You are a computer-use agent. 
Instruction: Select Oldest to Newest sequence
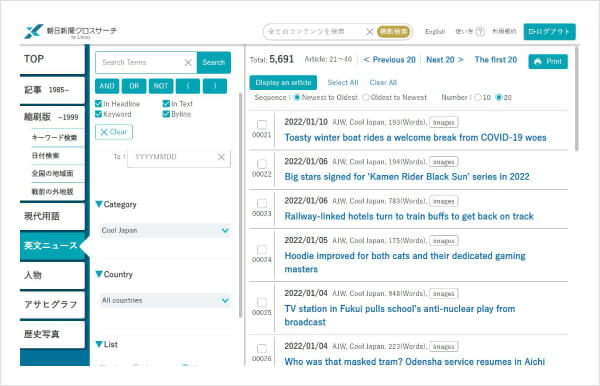tap(365, 98)
